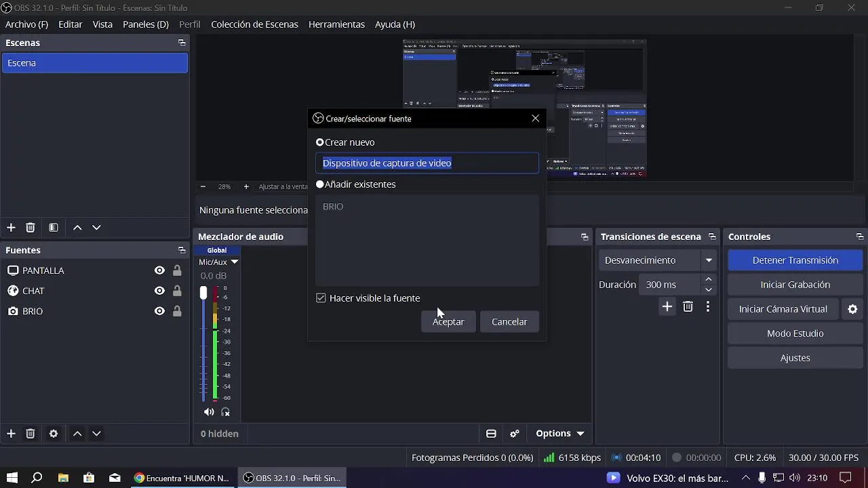The width and height of the screenshot is (868, 488).
Task: Open advanced audio properties gears icon
Action: [x=515, y=434]
